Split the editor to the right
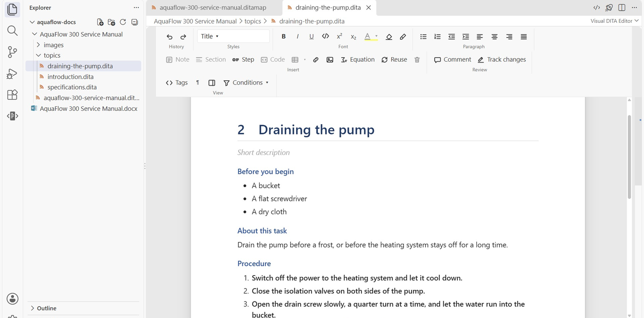This screenshot has height=318, width=644. click(x=622, y=8)
